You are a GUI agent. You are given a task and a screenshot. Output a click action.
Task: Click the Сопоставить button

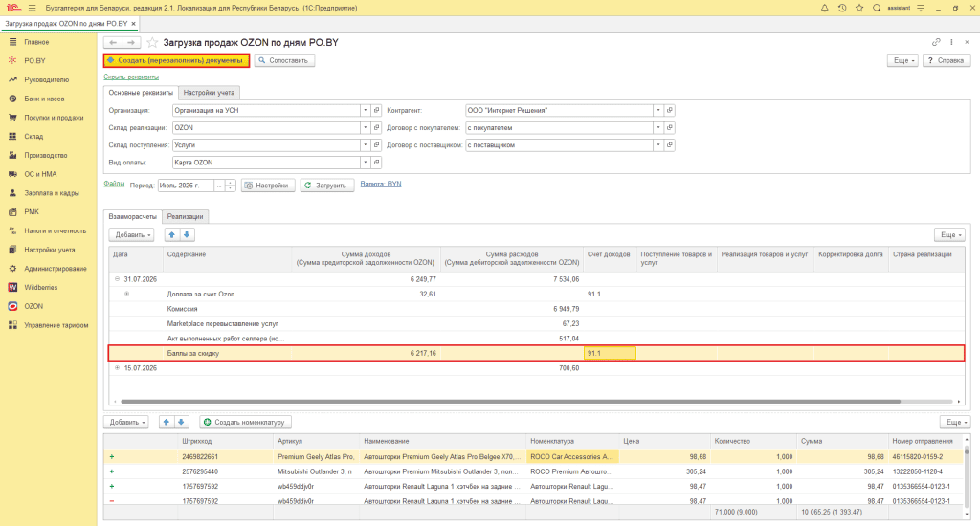pos(284,60)
